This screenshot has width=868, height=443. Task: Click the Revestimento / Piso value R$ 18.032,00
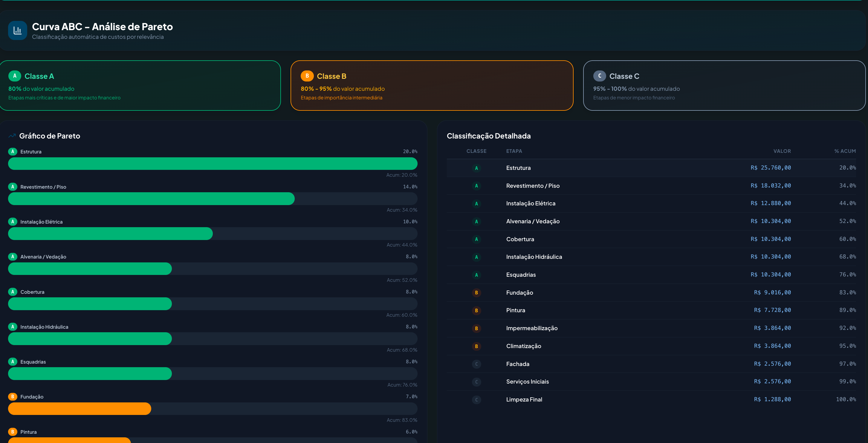point(770,186)
